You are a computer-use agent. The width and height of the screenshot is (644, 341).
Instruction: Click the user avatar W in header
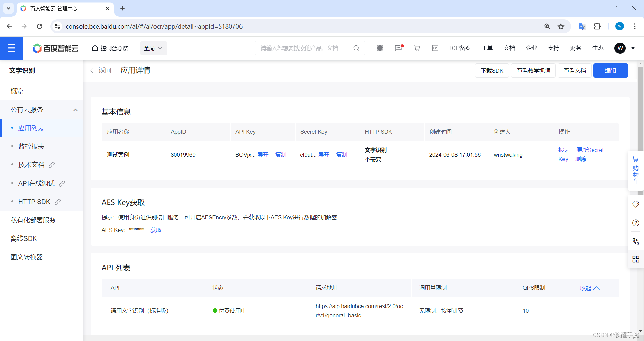click(620, 48)
